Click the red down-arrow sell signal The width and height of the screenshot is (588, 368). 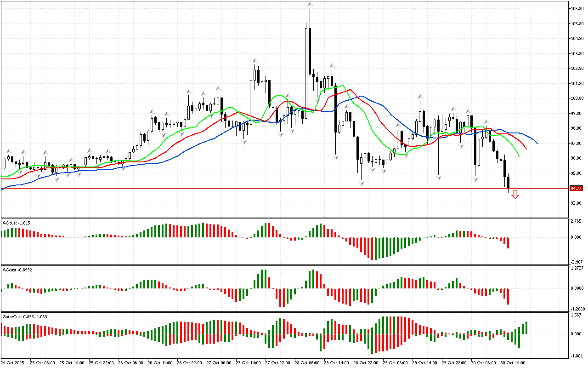pos(515,195)
